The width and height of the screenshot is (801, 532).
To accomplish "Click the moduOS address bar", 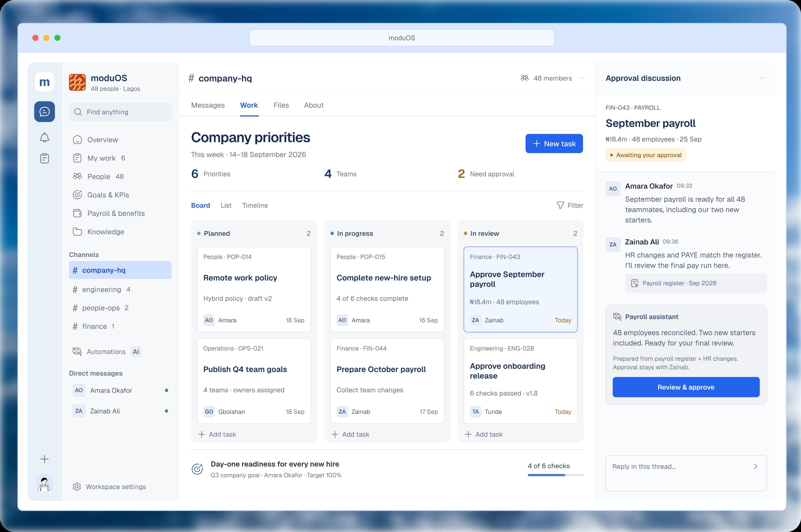I will 402,38.
